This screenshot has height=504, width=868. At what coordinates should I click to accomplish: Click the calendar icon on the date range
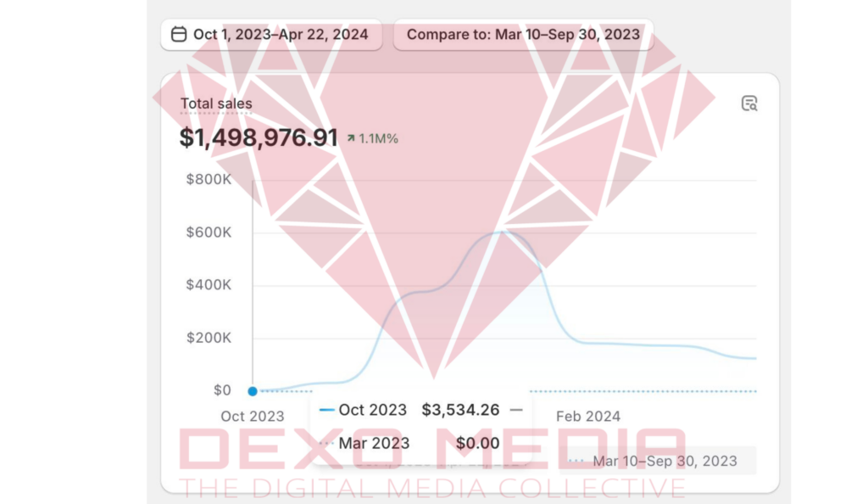coord(178,35)
